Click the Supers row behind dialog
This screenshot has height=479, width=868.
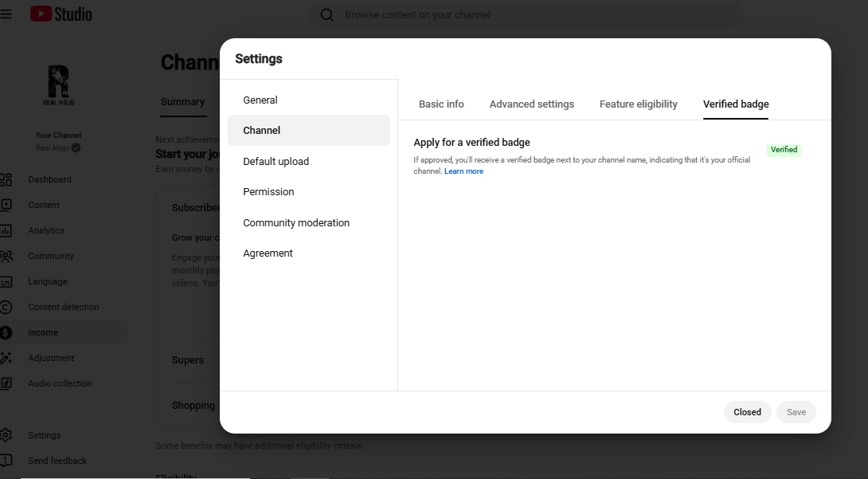tap(188, 360)
